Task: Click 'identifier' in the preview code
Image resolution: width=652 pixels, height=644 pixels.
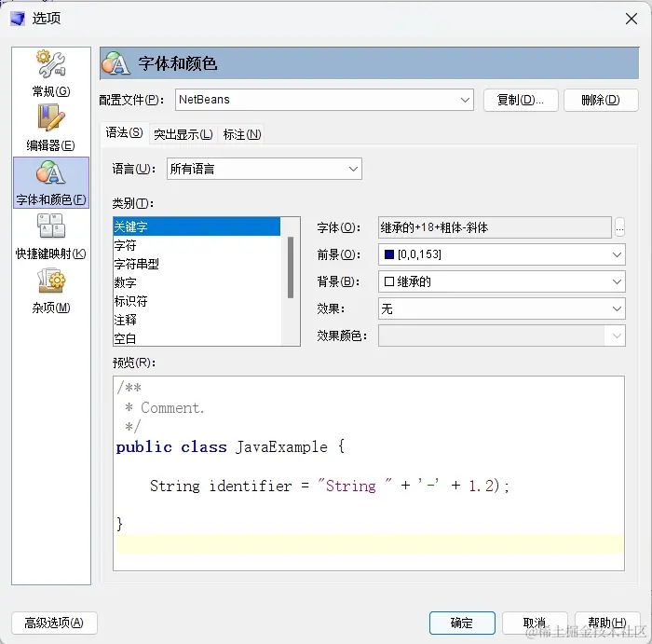Action: (x=251, y=486)
